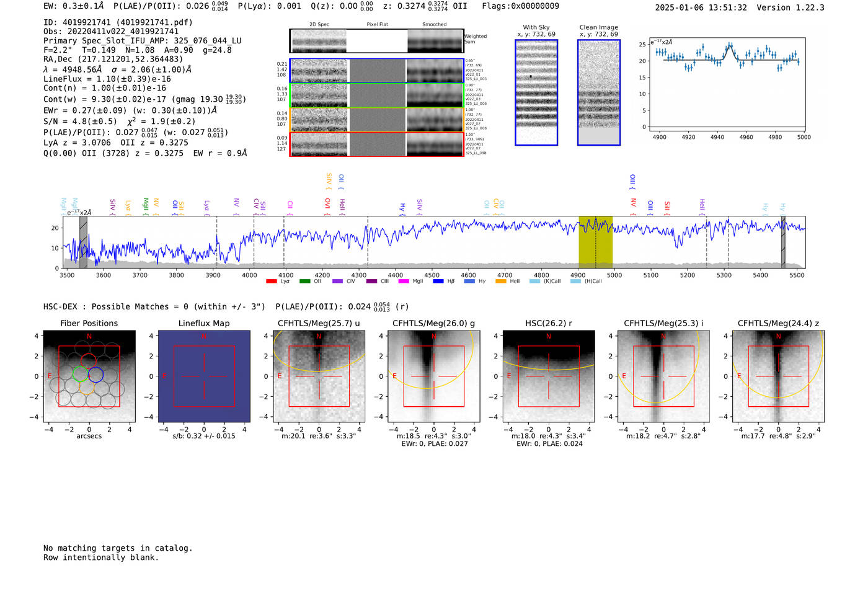Click the orange fiber circle in Fiber Positions

tap(87, 387)
